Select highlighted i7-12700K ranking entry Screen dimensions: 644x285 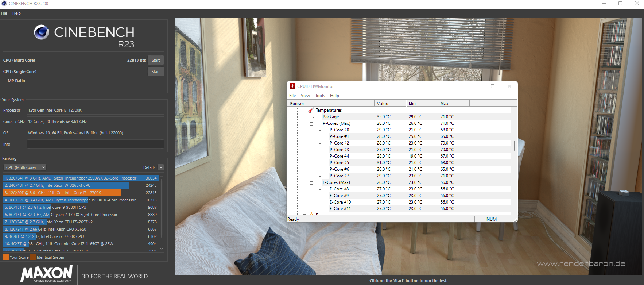[81, 193]
